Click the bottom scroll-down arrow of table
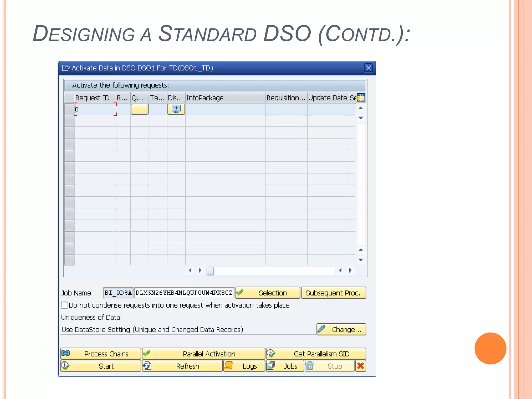This screenshot has width=532, height=399. point(361,260)
